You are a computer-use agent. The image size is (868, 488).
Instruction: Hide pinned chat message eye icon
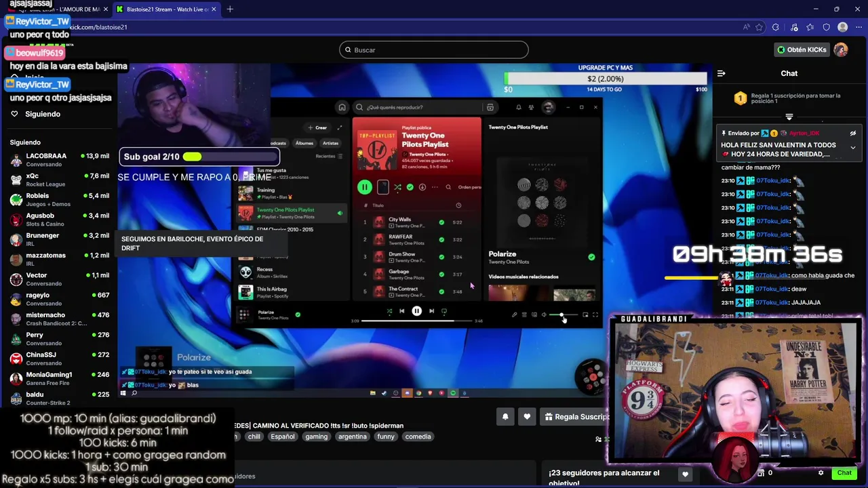pos(853,134)
